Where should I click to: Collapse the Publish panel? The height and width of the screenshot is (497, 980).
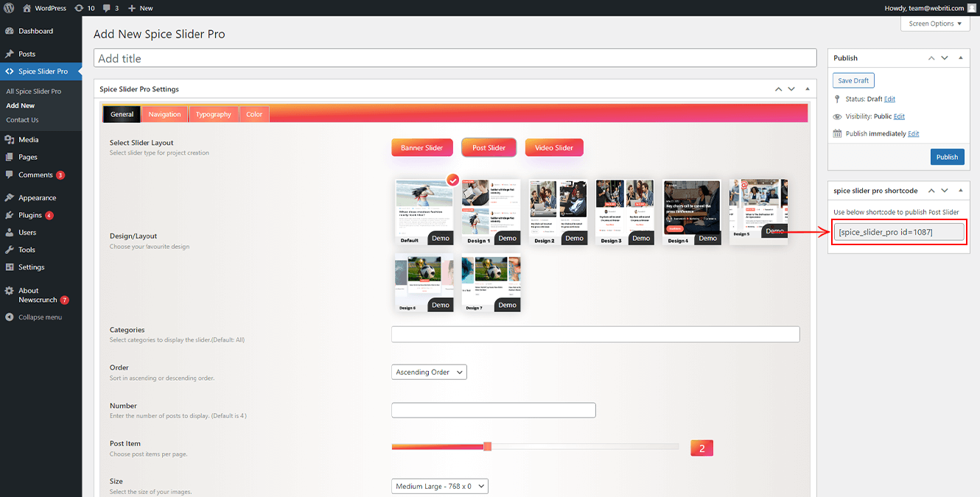tap(960, 57)
